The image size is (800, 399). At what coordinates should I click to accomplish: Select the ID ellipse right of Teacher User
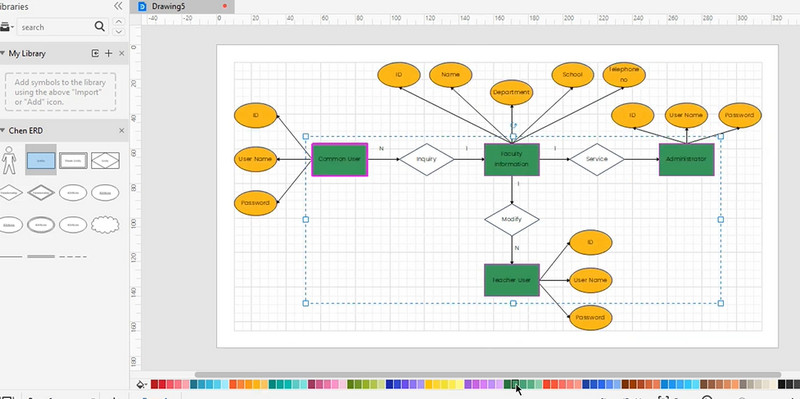point(590,242)
